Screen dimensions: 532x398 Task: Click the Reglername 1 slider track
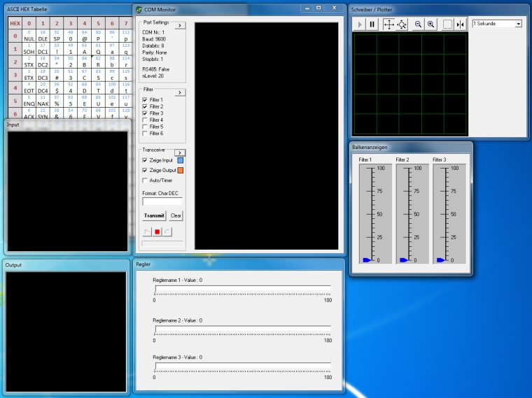pyautogui.click(x=241, y=289)
